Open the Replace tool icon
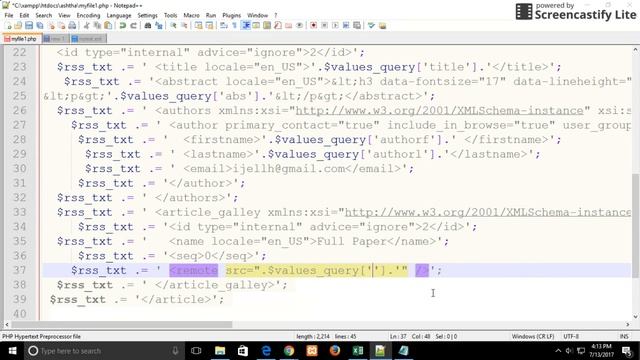 pyautogui.click(x=159, y=26)
